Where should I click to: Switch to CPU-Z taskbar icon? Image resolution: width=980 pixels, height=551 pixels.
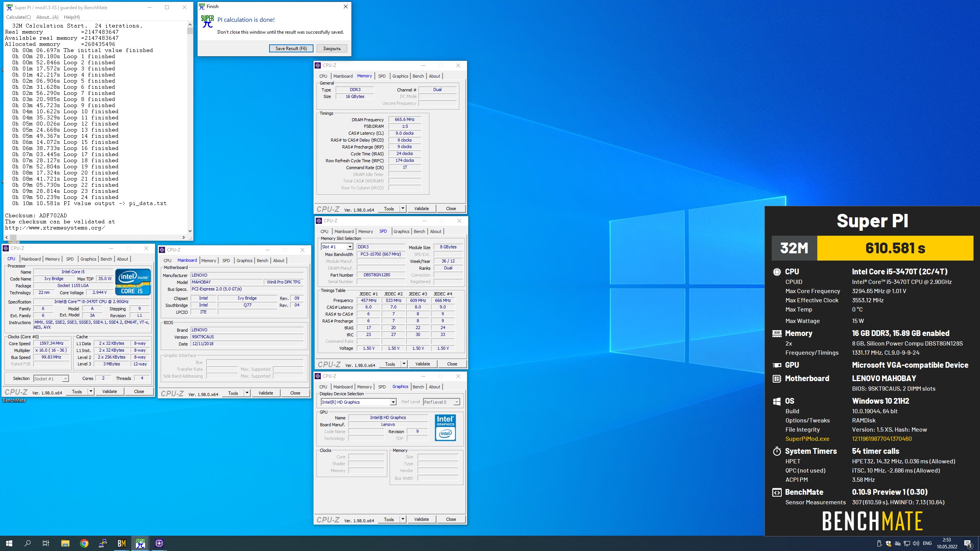159,543
